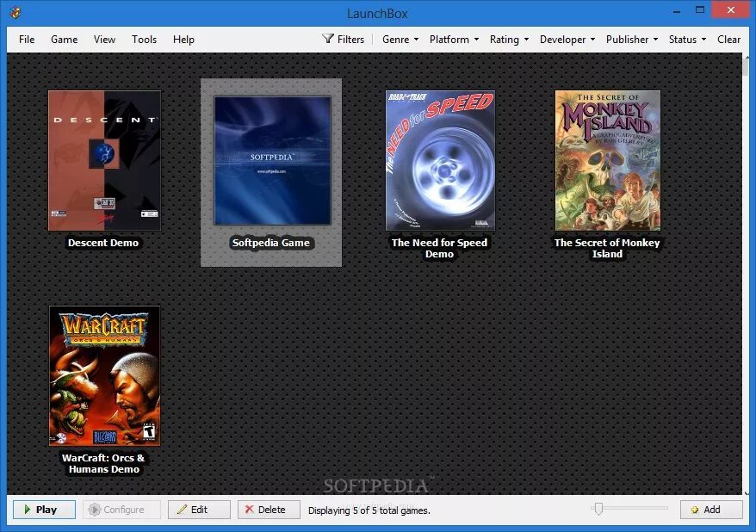Click WarCraft: Orcs & Humans Demo label
The height and width of the screenshot is (532, 756).
click(x=103, y=464)
